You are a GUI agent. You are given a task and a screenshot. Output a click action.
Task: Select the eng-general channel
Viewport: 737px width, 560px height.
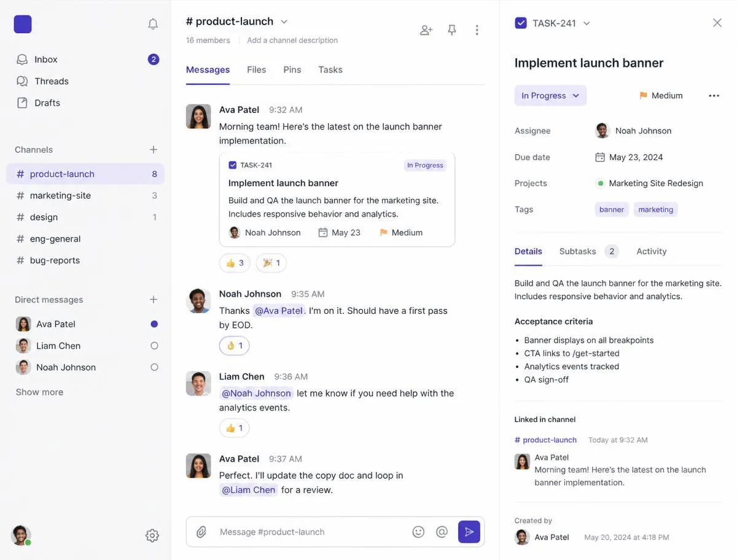[x=85, y=238]
